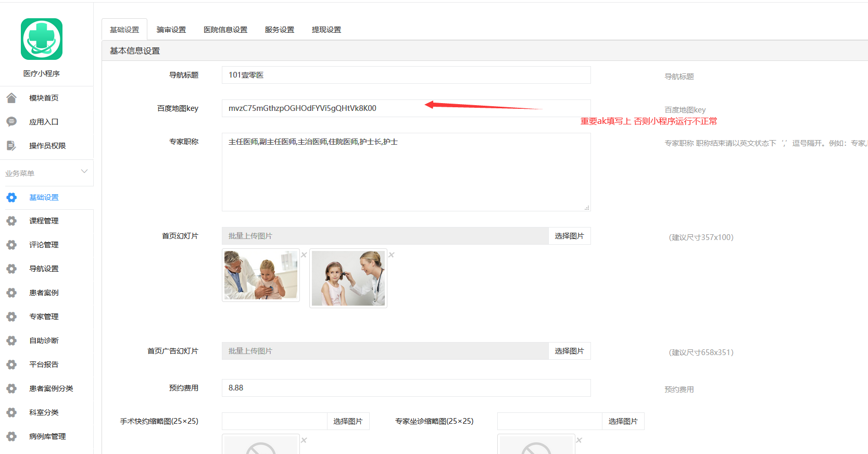Collapse the 业务菜单 section chevron
This screenshot has width=868, height=454.
click(84, 171)
